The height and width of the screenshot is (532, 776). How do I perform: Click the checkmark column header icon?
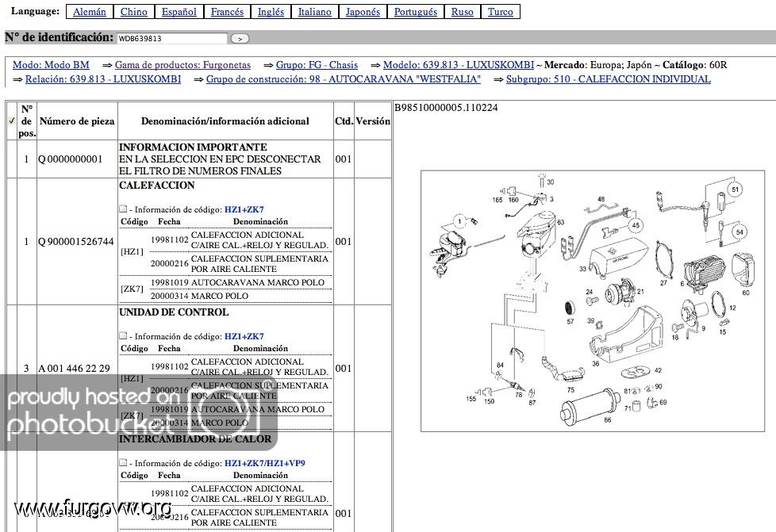click(11, 121)
